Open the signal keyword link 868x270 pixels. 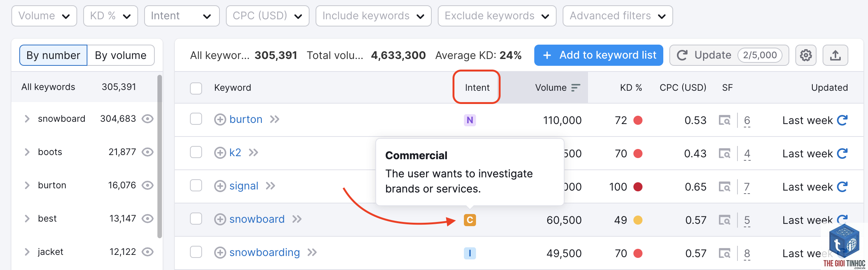[x=244, y=186]
